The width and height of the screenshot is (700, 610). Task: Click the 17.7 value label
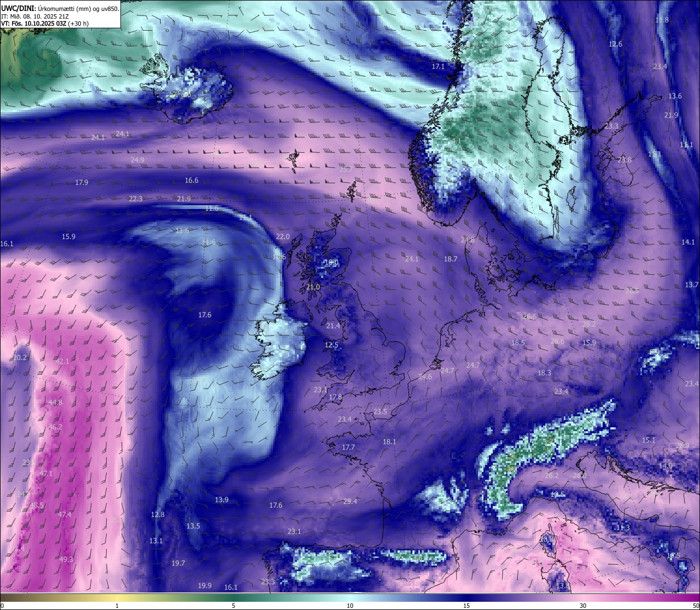tap(348, 448)
